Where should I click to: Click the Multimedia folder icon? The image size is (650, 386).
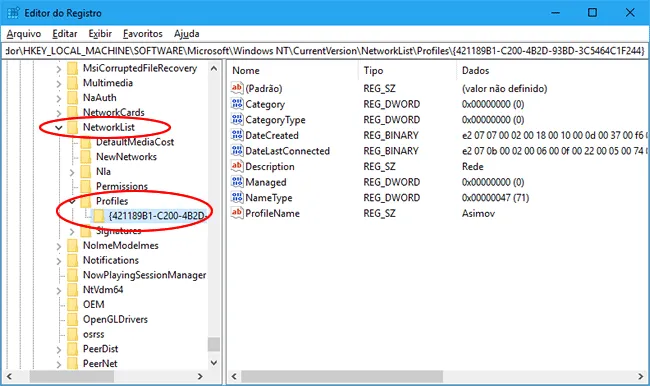pyautogui.click(x=73, y=83)
